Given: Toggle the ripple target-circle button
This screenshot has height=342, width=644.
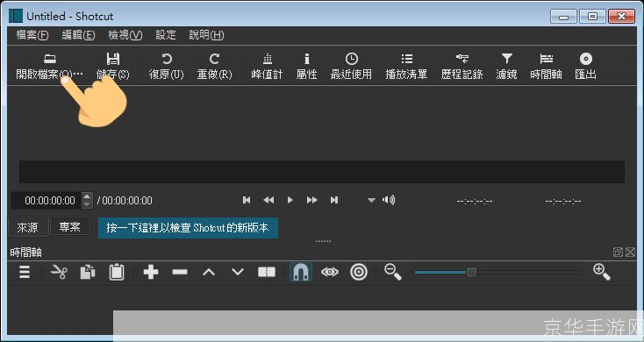Looking at the screenshot, I should point(359,272).
